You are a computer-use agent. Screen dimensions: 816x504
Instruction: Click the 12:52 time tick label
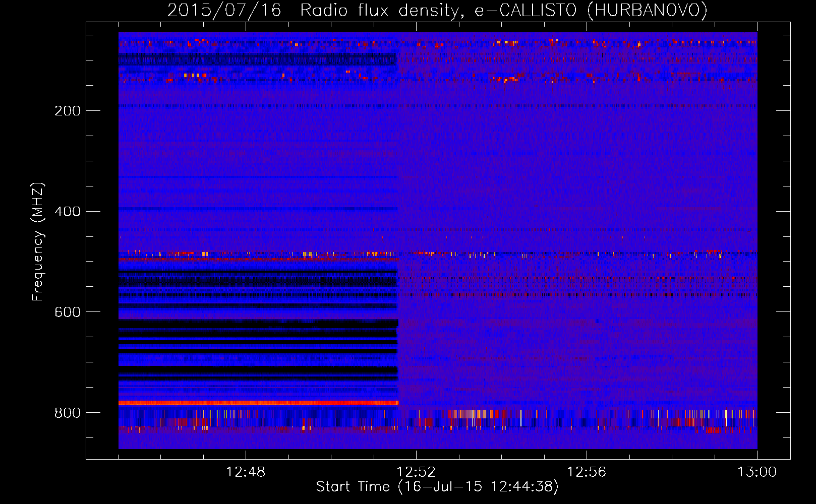click(416, 472)
